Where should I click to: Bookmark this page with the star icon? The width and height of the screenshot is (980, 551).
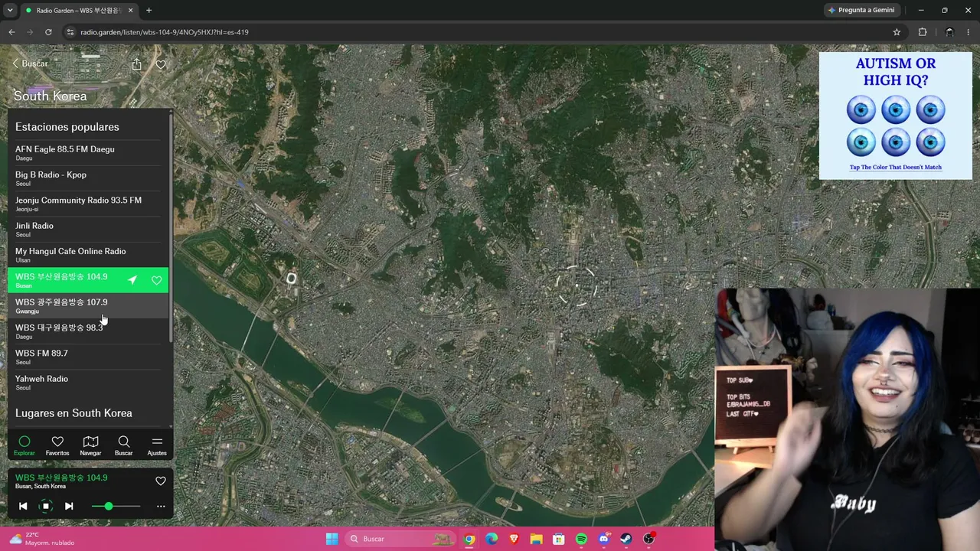pos(897,32)
